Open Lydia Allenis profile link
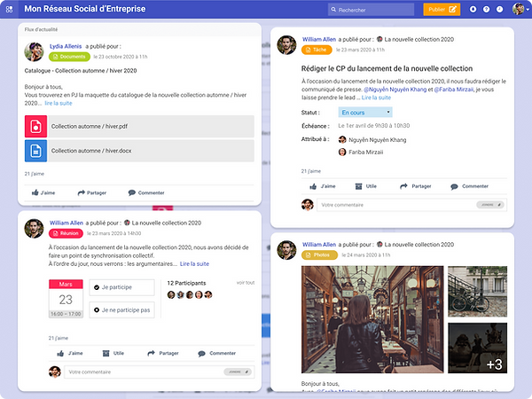The image size is (532, 399). point(66,46)
